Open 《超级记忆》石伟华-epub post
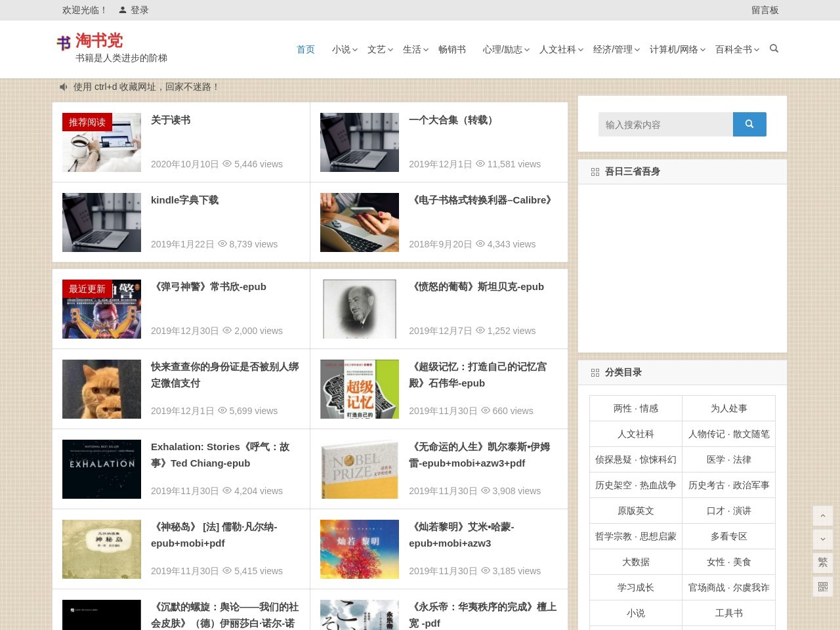This screenshot has height=630, width=840. click(478, 375)
